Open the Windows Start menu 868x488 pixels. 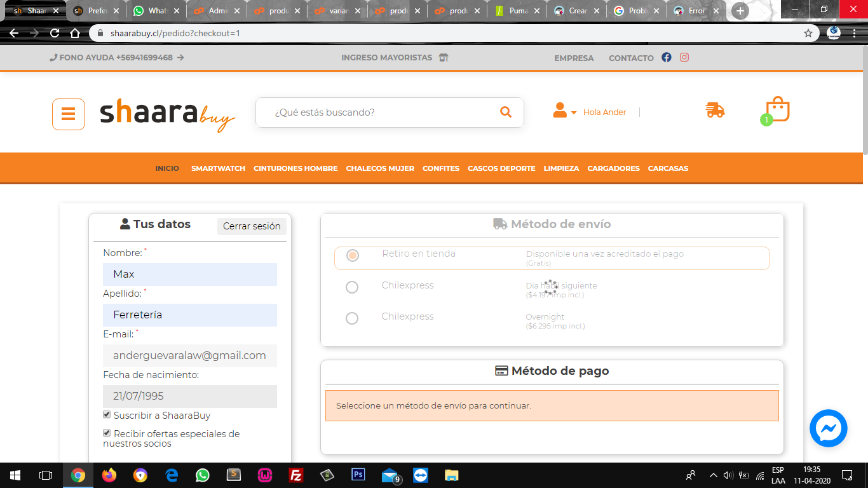tap(15, 475)
